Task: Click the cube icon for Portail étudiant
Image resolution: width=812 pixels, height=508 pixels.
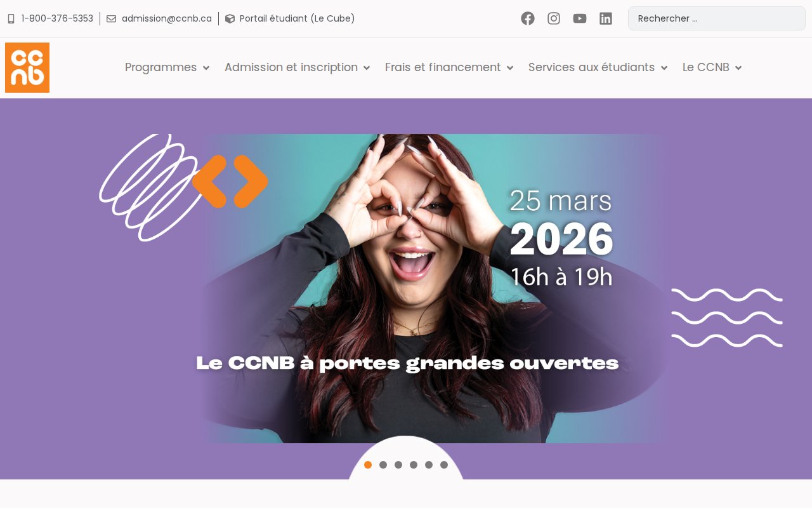Action: coord(230,19)
